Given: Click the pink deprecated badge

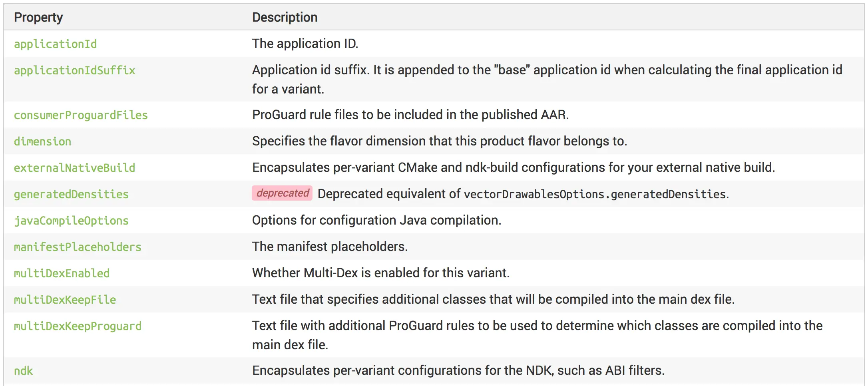Looking at the screenshot, I should coord(282,193).
